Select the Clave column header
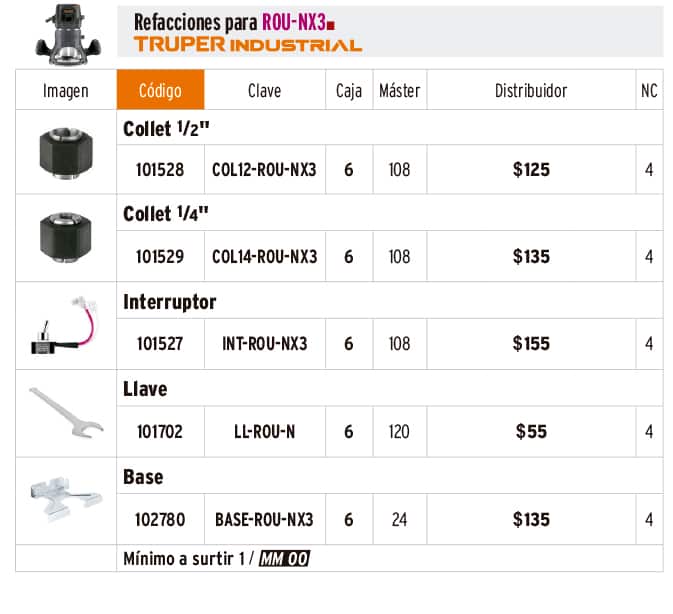Screen dimensions: 673x614 (x=265, y=89)
